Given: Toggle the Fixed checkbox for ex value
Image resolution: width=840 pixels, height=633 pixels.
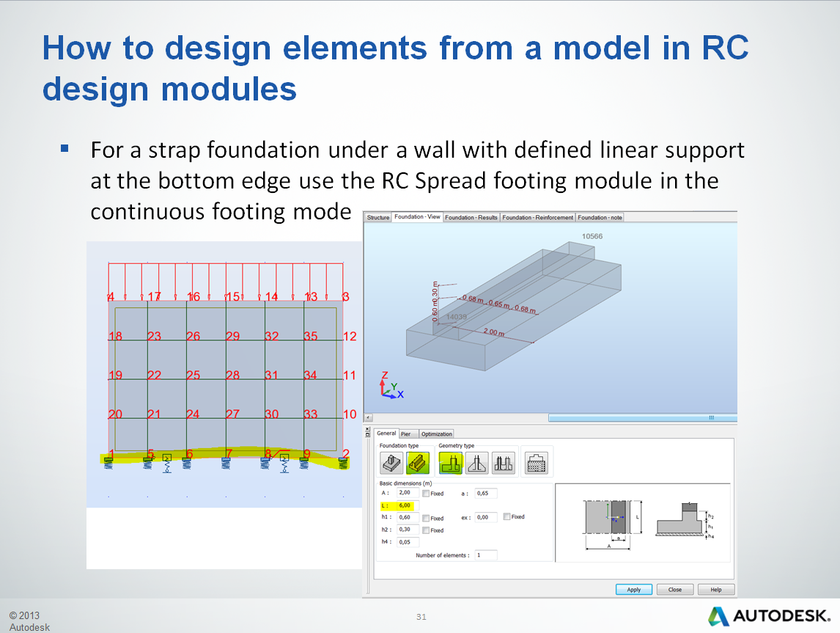Looking at the screenshot, I should [x=506, y=518].
